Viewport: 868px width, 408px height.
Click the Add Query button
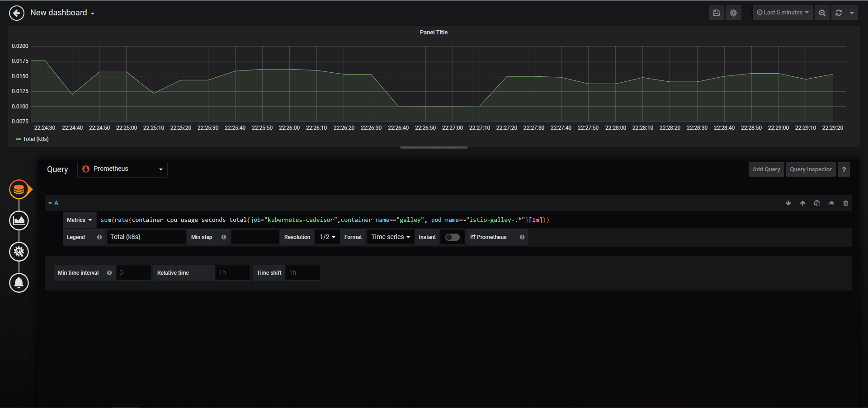coord(766,169)
